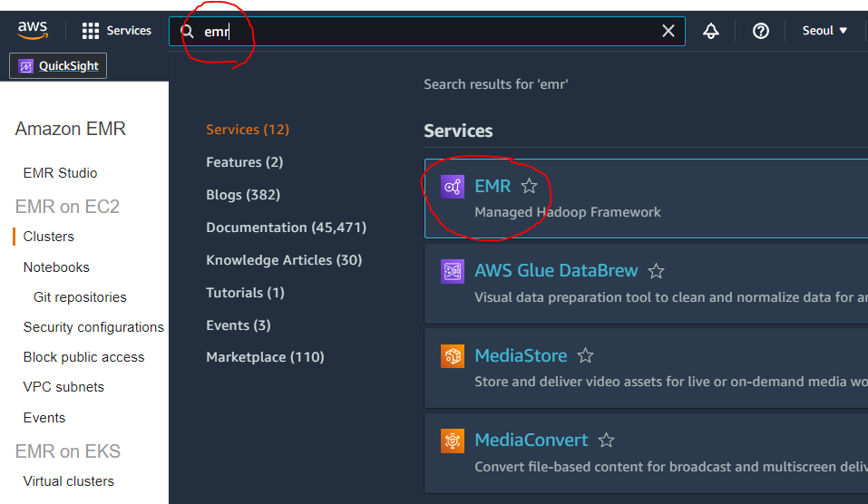
Task: Open the notifications bell
Action: point(711,31)
